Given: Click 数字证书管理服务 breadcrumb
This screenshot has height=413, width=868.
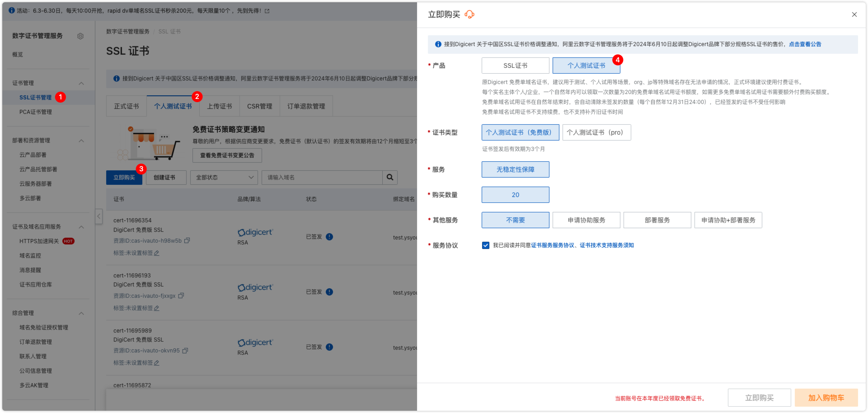Looking at the screenshot, I should (128, 32).
